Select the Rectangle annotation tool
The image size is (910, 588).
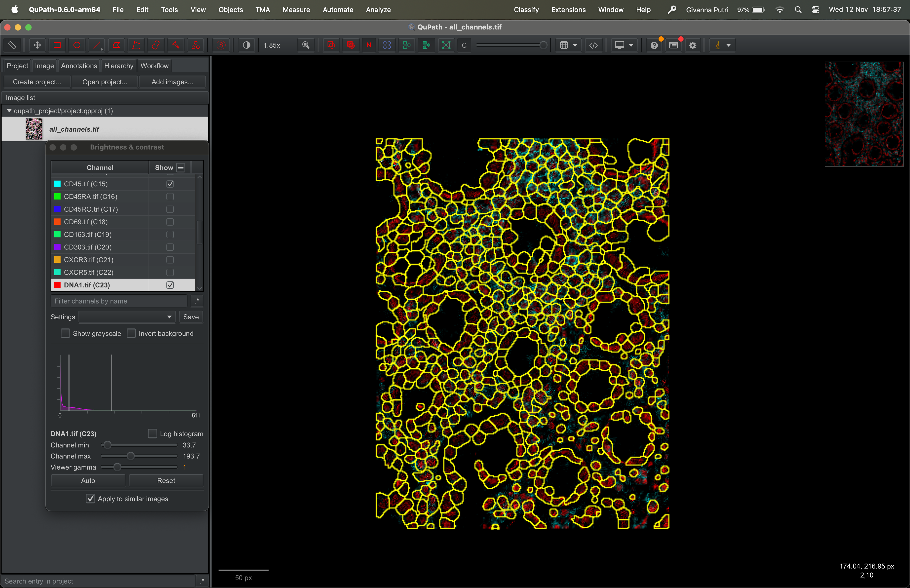click(57, 45)
